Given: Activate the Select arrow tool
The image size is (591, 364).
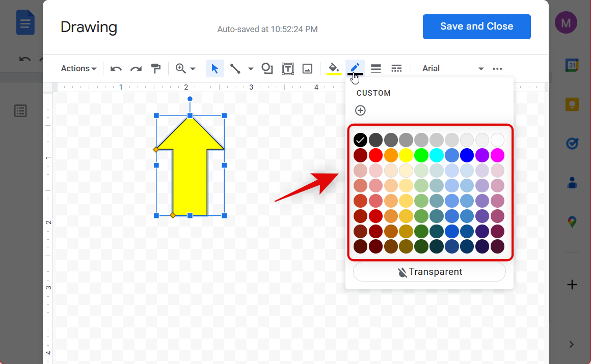Looking at the screenshot, I should [215, 69].
